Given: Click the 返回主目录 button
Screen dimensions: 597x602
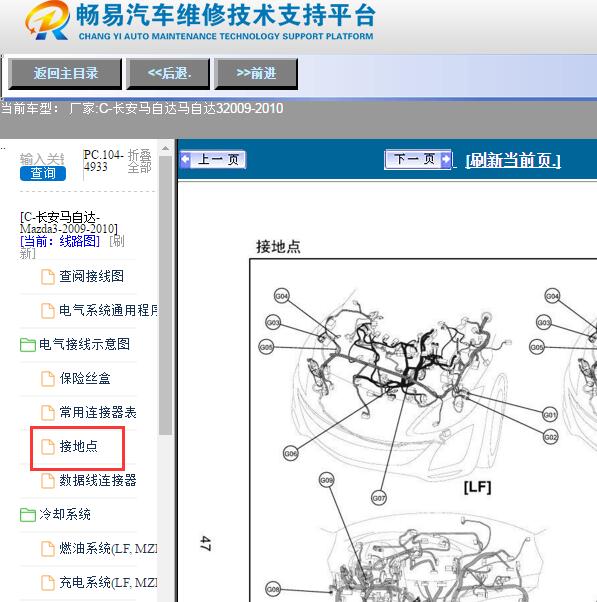Looking at the screenshot, I should coord(65,73).
